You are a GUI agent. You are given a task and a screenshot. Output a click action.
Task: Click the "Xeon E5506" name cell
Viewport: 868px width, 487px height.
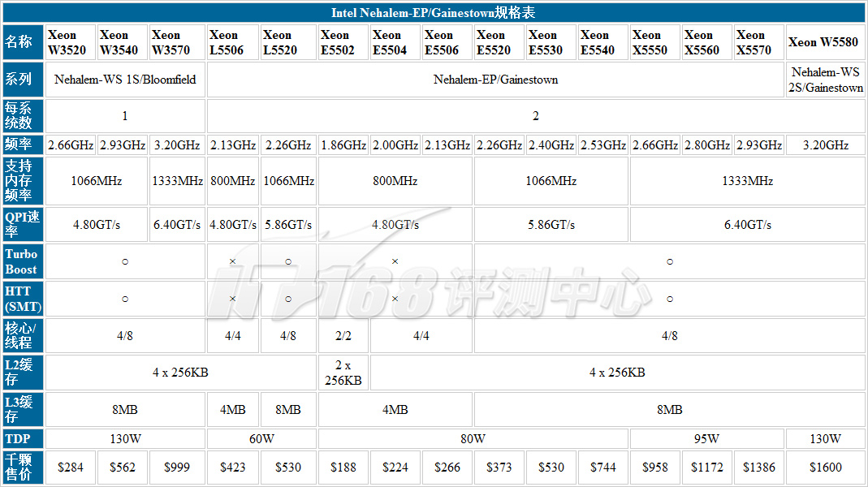point(447,42)
